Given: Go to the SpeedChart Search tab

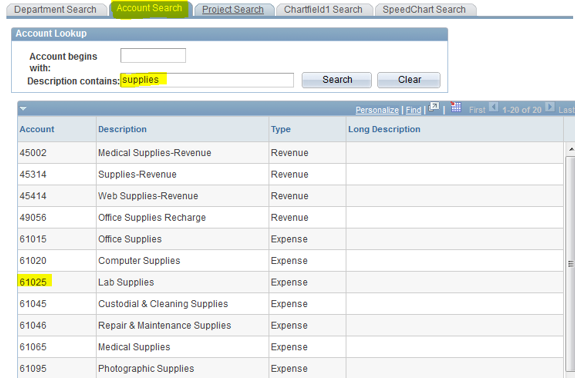Looking at the screenshot, I should (x=424, y=10).
